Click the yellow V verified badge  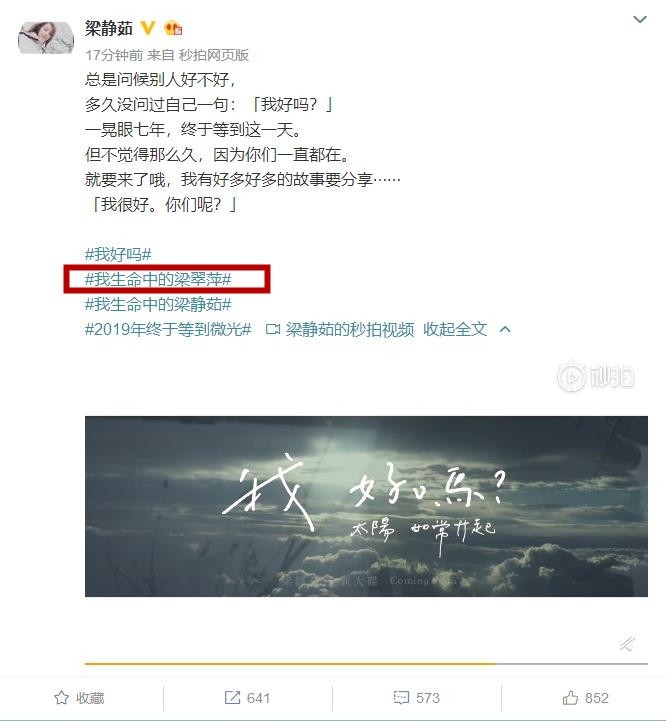(x=148, y=28)
